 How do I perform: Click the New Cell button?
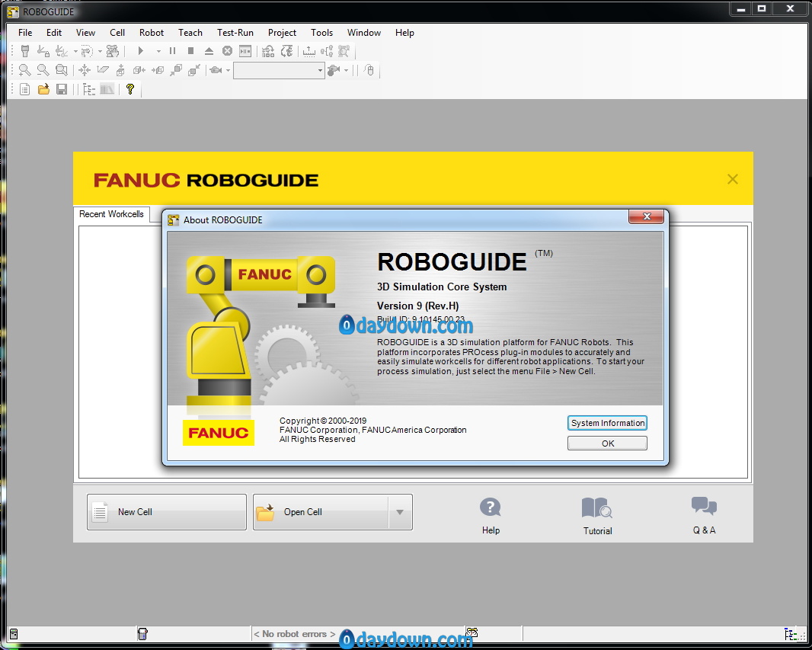pos(167,512)
